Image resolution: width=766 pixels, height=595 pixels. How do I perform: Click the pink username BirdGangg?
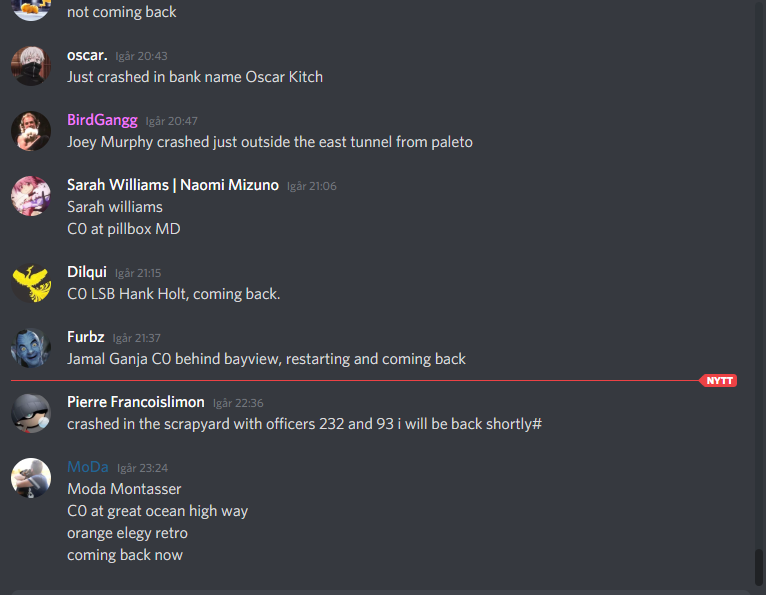pyautogui.click(x=102, y=120)
